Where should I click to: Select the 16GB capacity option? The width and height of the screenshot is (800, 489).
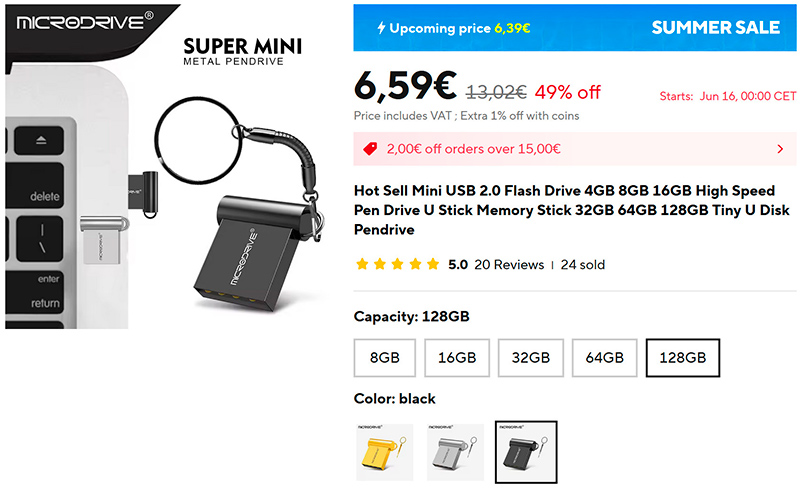point(456,357)
